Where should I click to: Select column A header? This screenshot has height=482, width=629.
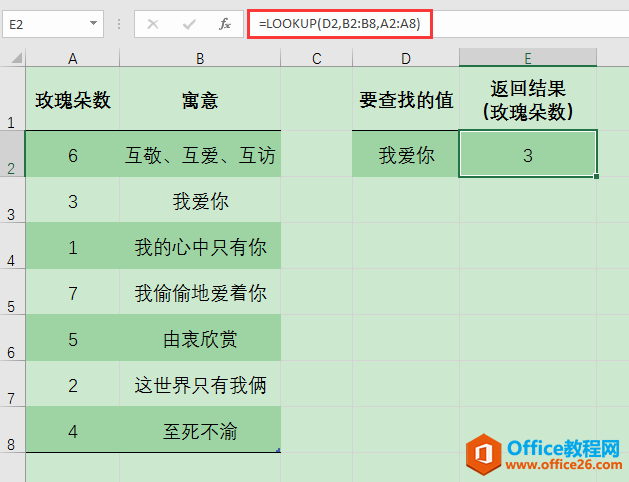(x=72, y=59)
